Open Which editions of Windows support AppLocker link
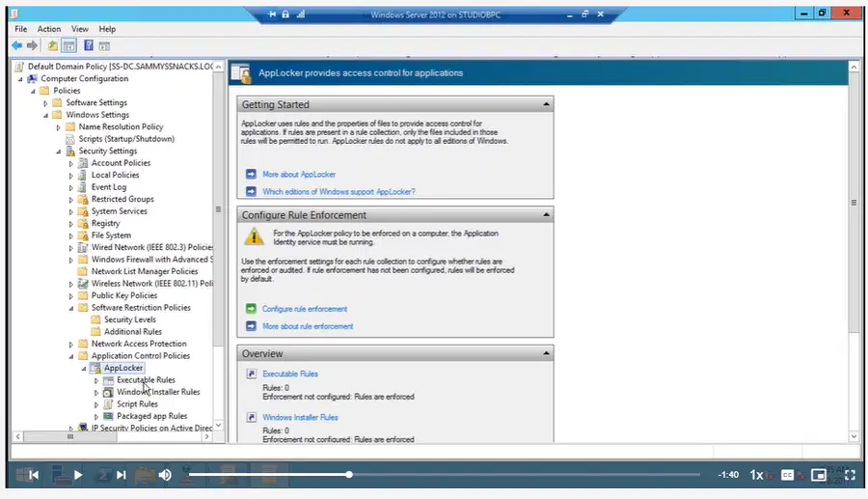 point(339,192)
